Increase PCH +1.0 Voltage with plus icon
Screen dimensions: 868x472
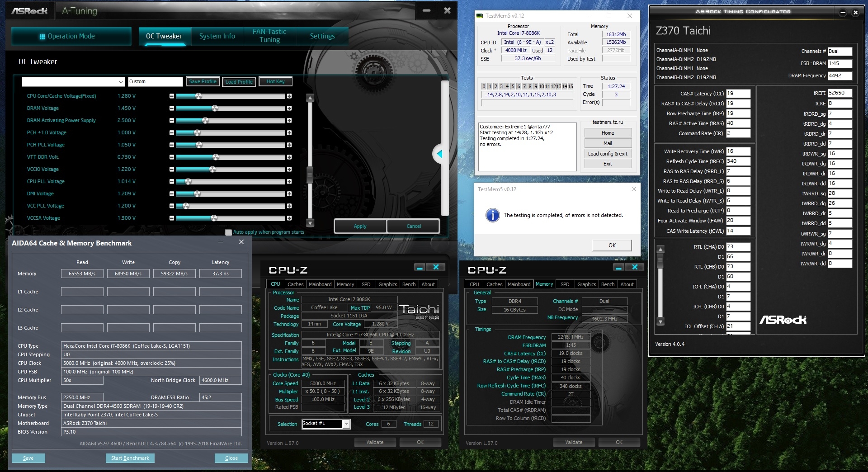[x=289, y=133]
